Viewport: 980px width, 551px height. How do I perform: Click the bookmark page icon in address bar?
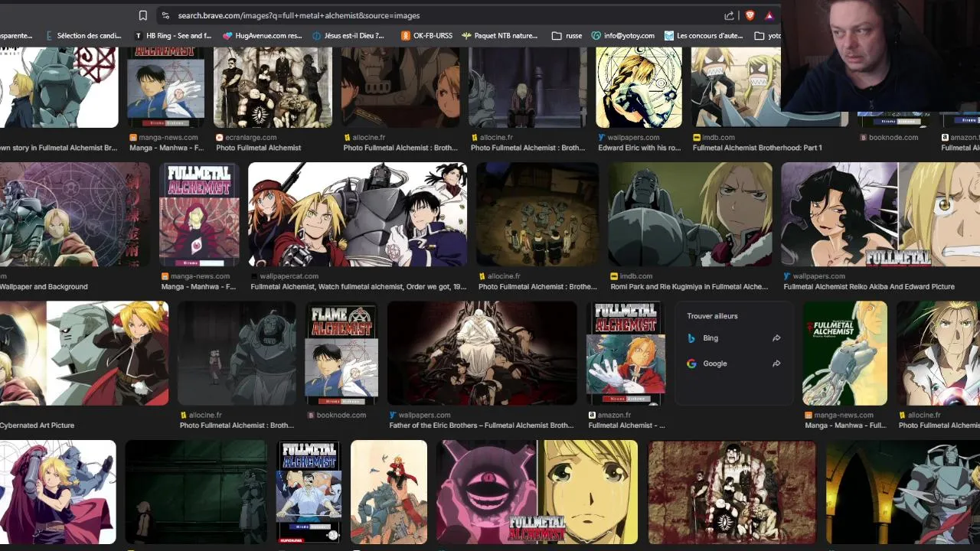click(142, 15)
